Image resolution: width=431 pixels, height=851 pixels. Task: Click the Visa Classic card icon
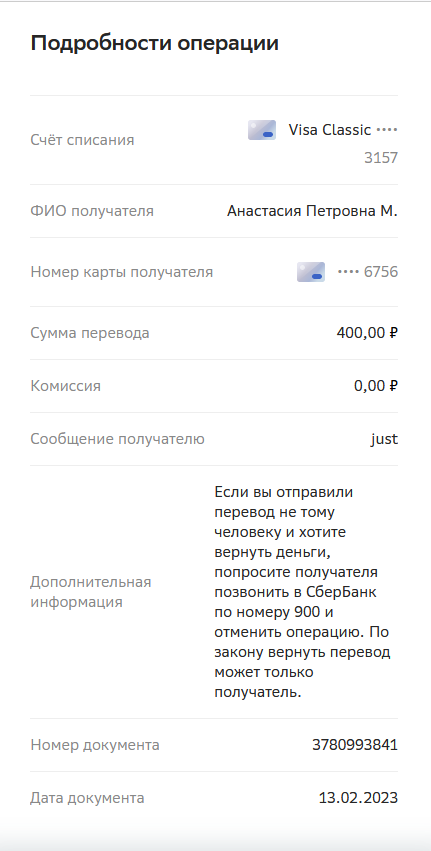coord(262,130)
